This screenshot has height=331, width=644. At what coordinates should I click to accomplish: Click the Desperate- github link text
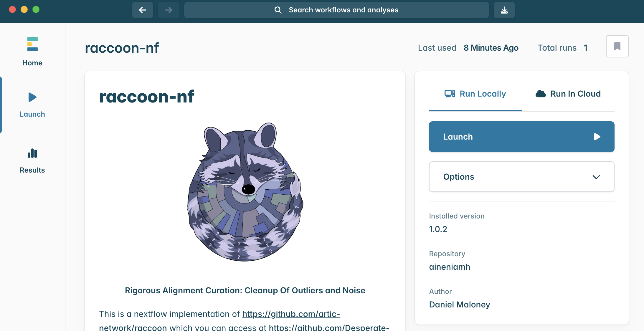point(329,327)
